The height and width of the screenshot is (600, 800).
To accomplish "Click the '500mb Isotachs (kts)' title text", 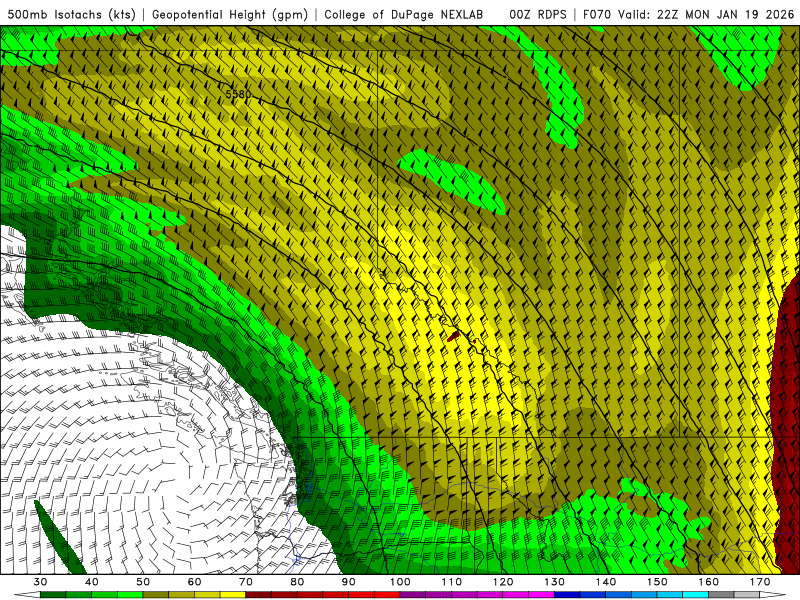I will click(x=71, y=14).
